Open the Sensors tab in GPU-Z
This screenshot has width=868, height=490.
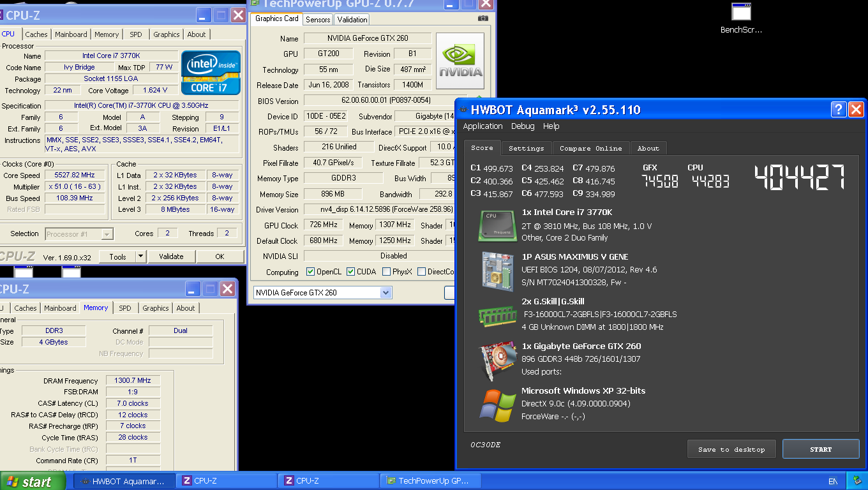(x=318, y=20)
